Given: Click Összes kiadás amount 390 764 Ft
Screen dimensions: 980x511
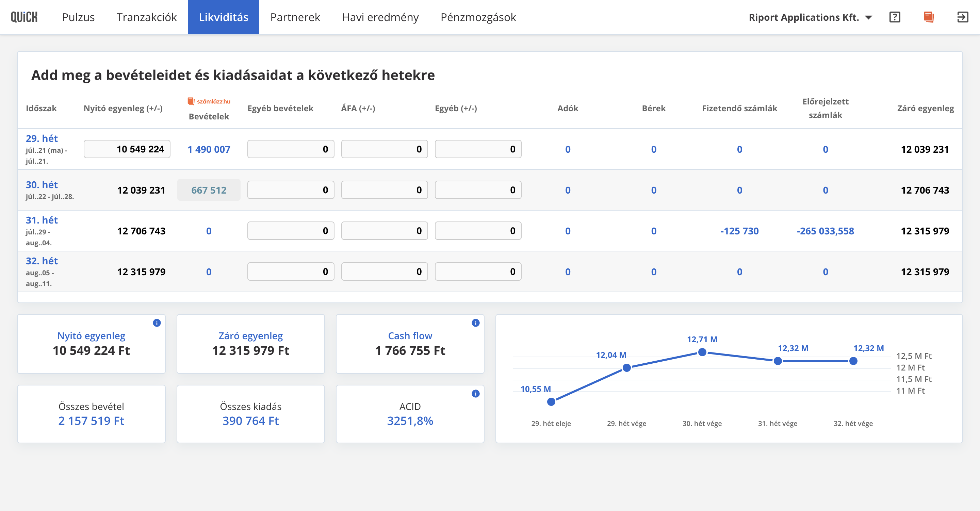Looking at the screenshot, I should click(251, 421).
